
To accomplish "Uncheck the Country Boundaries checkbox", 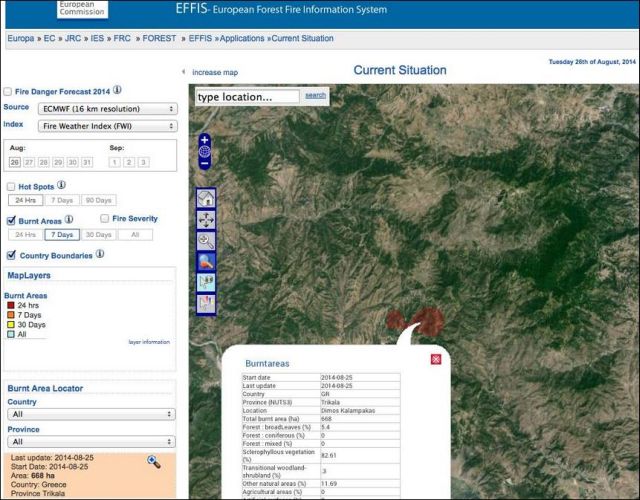I will click(x=11, y=256).
